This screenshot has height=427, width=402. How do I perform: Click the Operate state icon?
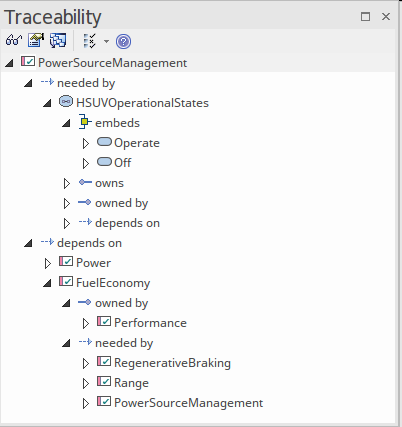(104, 142)
